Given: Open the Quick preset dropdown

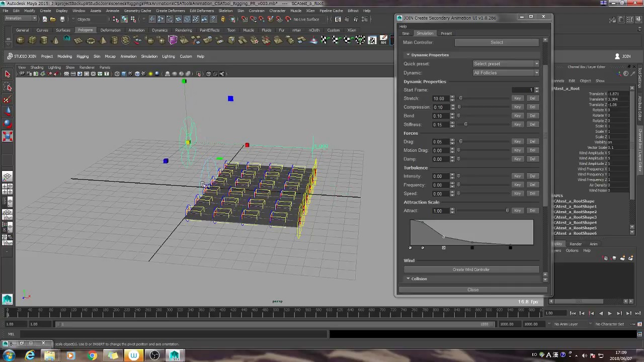Looking at the screenshot, I should pos(506,64).
